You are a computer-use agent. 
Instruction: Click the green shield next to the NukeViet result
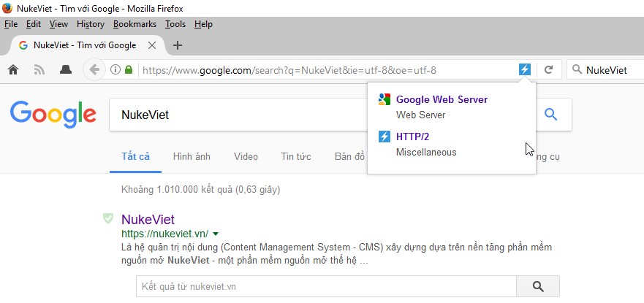[108, 218]
